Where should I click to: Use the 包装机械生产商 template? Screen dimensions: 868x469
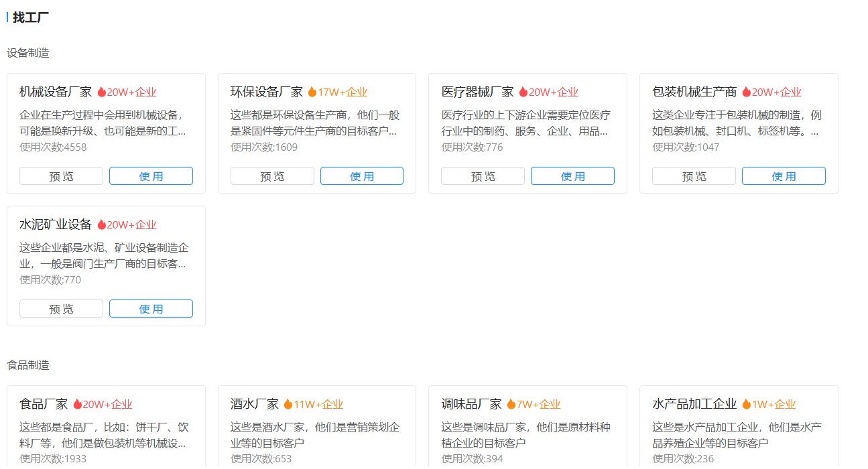click(784, 176)
